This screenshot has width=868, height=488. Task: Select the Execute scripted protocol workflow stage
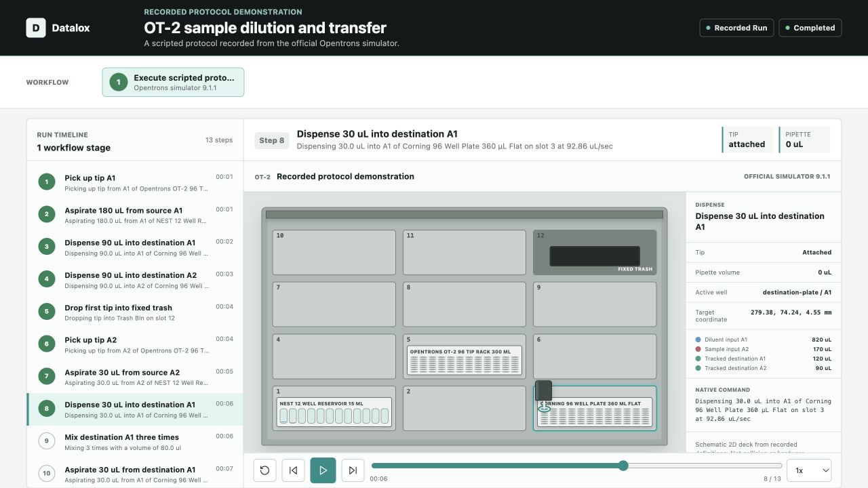[x=173, y=82]
